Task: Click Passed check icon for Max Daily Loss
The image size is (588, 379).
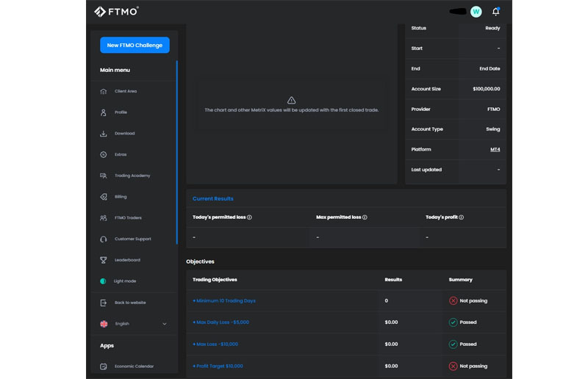Action: (x=453, y=322)
